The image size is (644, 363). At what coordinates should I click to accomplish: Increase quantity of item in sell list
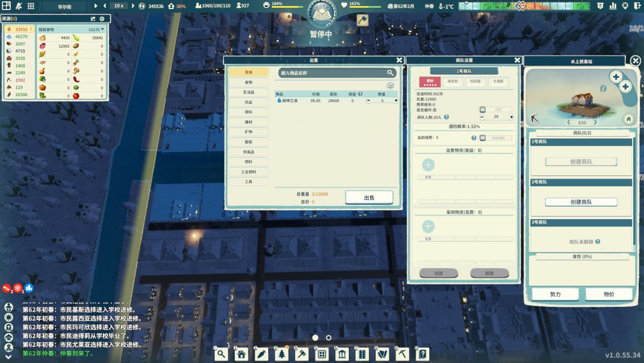pyautogui.click(x=396, y=101)
